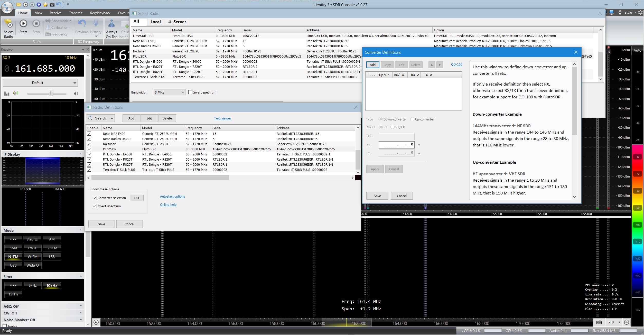This screenshot has width=644, height=335.
Task: Open the QO-100 link
Action: [456, 64]
